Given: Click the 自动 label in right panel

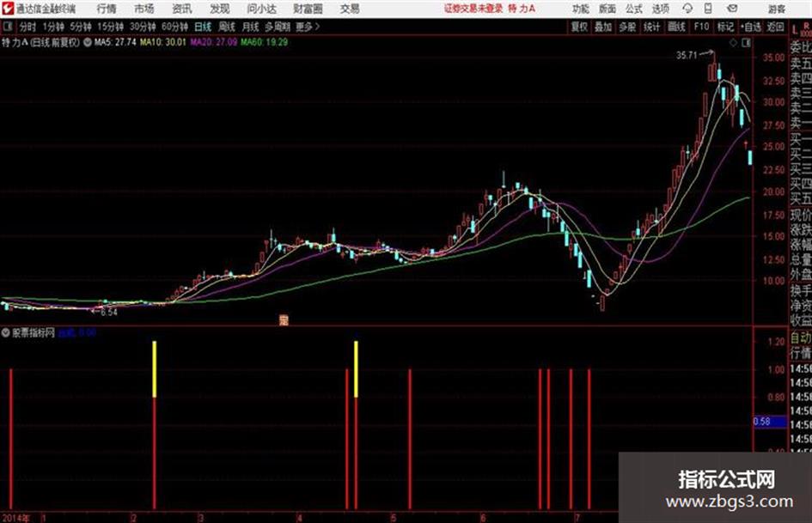Looking at the screenshot, I should [x=801, y=338].
